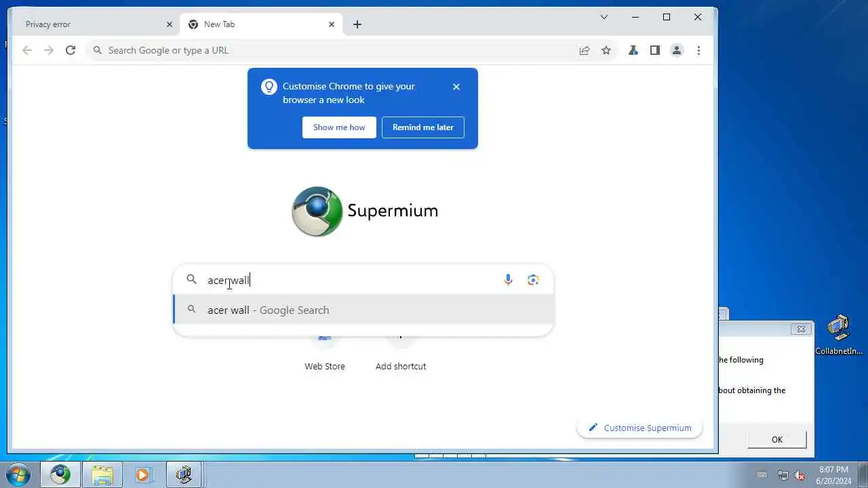
Task: Close the New Tab tab
Action: click(x=332, y=24)
